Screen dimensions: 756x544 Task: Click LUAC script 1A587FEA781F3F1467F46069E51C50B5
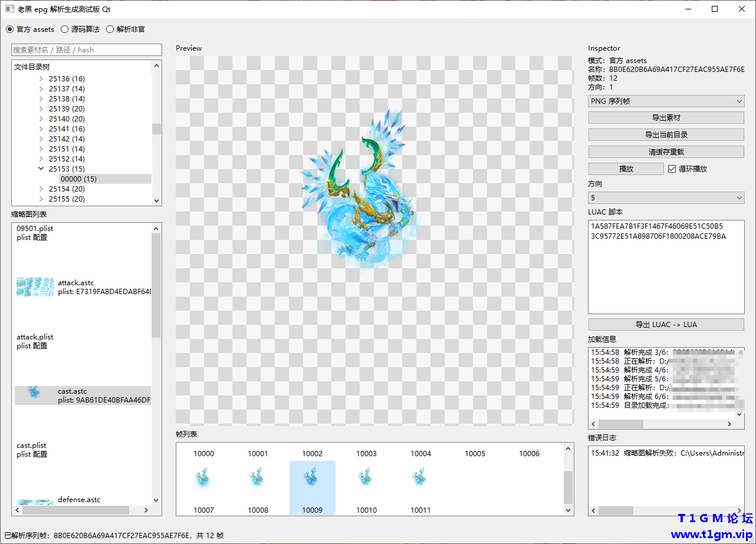[x=656, y=226]
